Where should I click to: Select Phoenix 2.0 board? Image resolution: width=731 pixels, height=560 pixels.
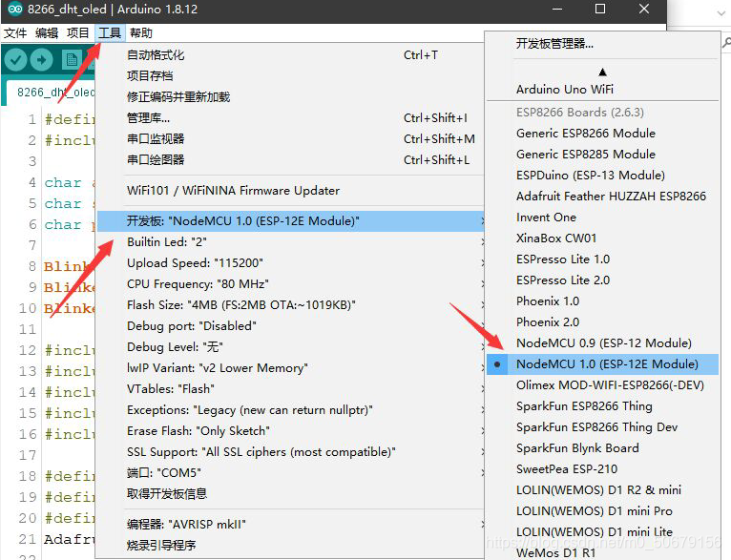pos(602,321)
